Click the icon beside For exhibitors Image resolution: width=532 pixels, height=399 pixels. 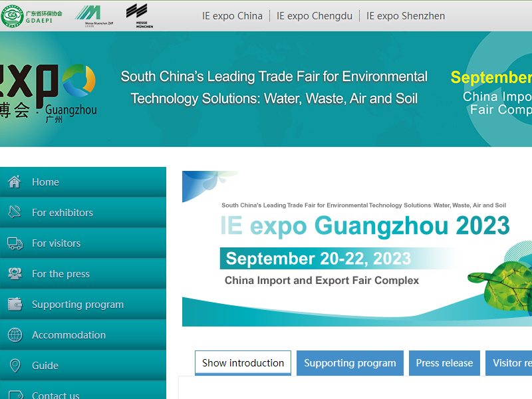(x=15, y=212)
